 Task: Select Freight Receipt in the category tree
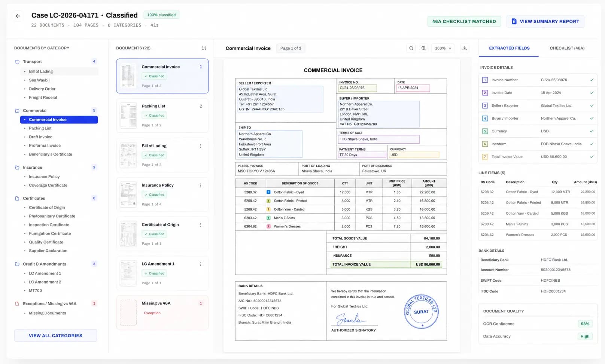(43, 98)
